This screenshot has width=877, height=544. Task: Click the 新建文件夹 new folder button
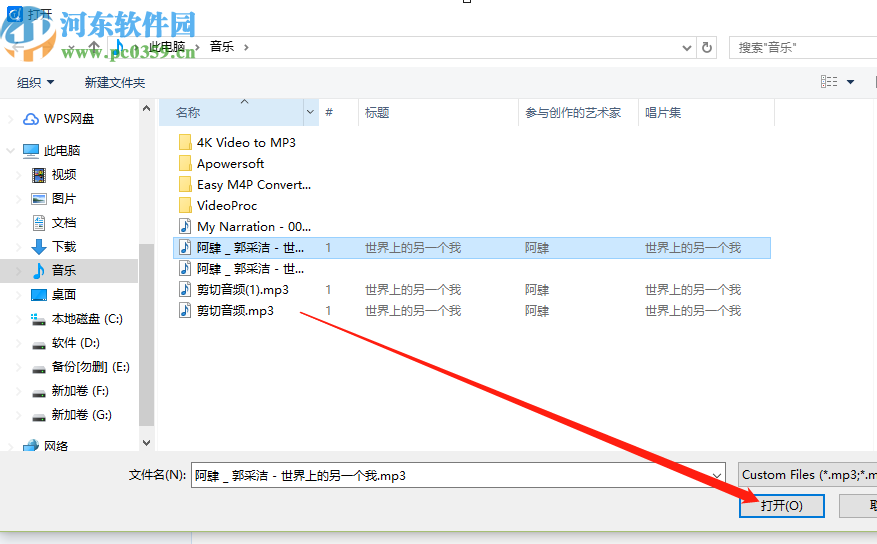(115, 83)
